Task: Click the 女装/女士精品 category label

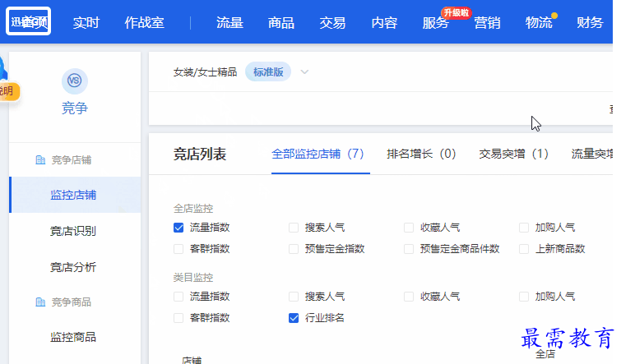Action: [x=205, y=72]
